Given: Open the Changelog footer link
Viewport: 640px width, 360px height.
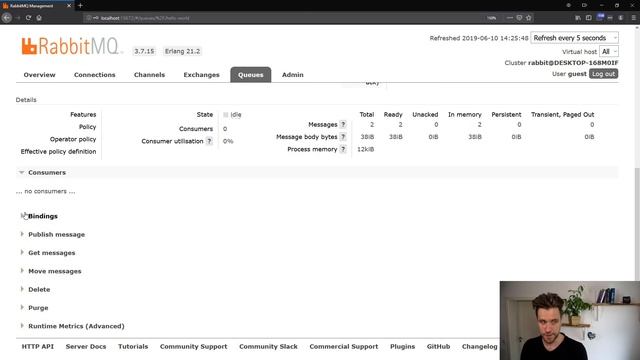Looking at the screenshot, I should [480, 347].
